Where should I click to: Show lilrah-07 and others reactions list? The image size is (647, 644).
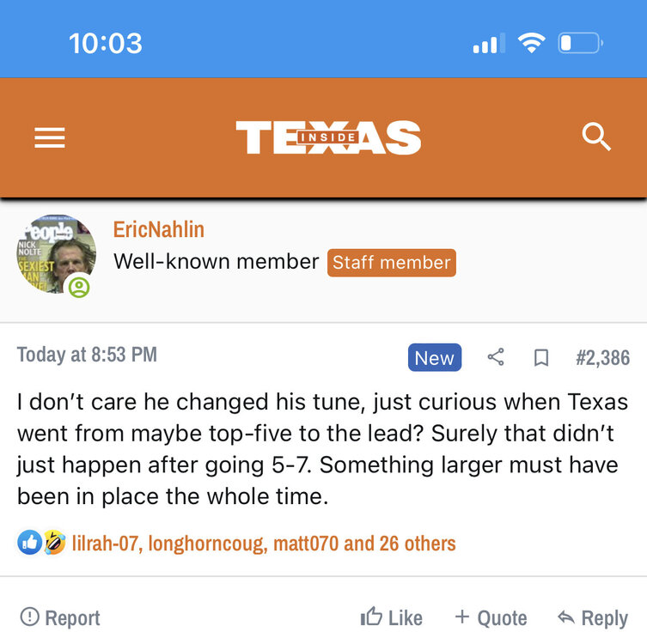264,543
